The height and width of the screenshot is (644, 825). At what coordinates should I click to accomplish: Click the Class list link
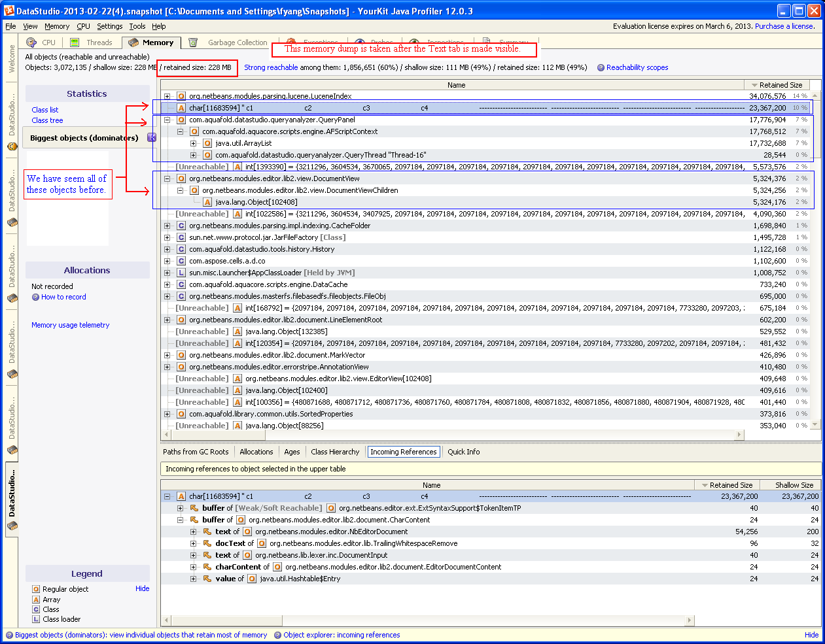pyautogui.click(x=45, y=110)
